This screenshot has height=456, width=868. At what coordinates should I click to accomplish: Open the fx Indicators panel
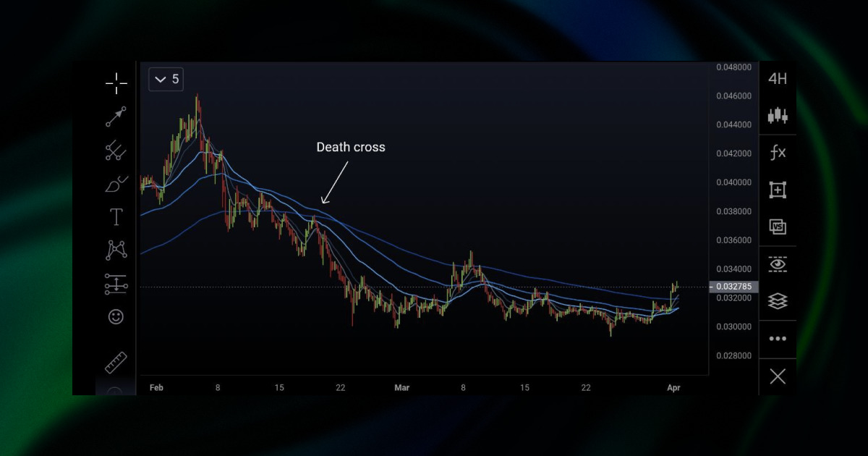click(778, 153)
